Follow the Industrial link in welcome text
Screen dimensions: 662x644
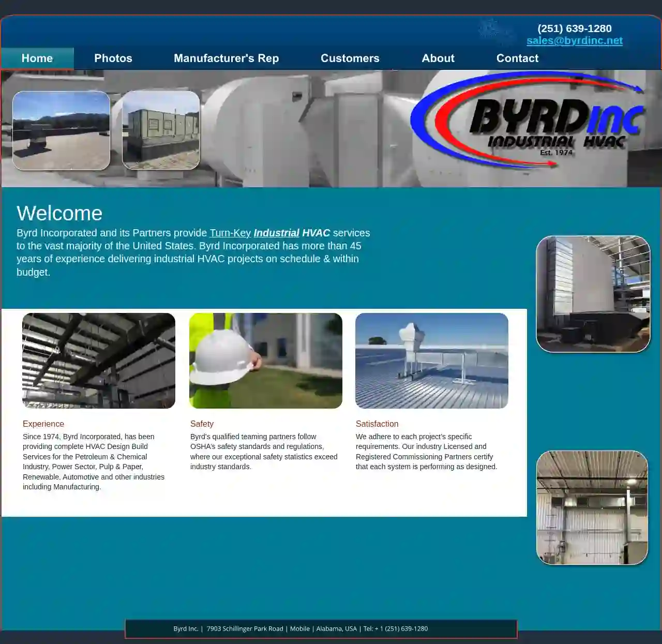[x=276, y=233]
